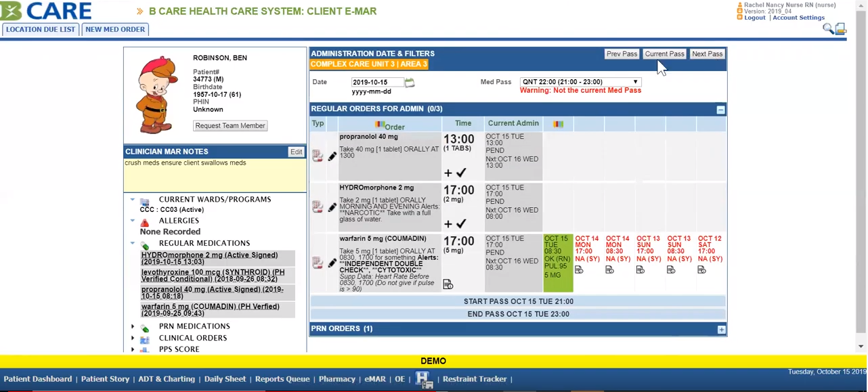This screenshot has width=868, height=392.
Task: Click the order type icon for HYDROmorphone row
Action: pyautogui.click(x=318, y=207)
